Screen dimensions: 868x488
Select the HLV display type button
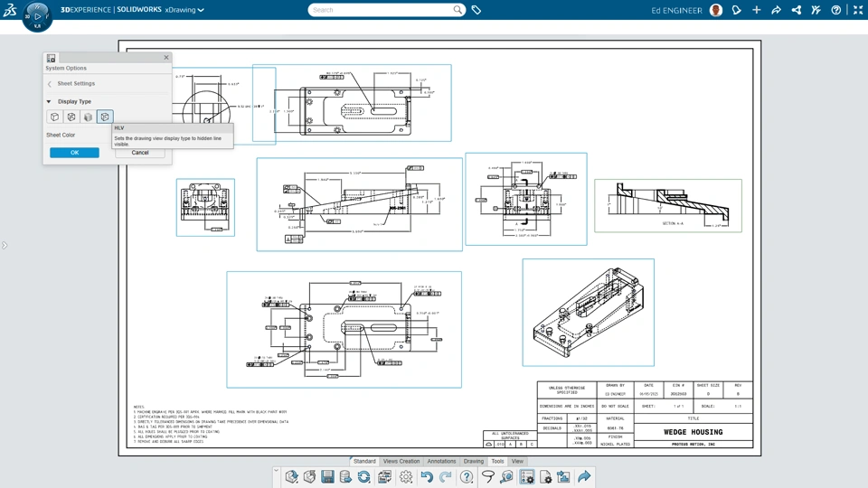tap(105, 117)
